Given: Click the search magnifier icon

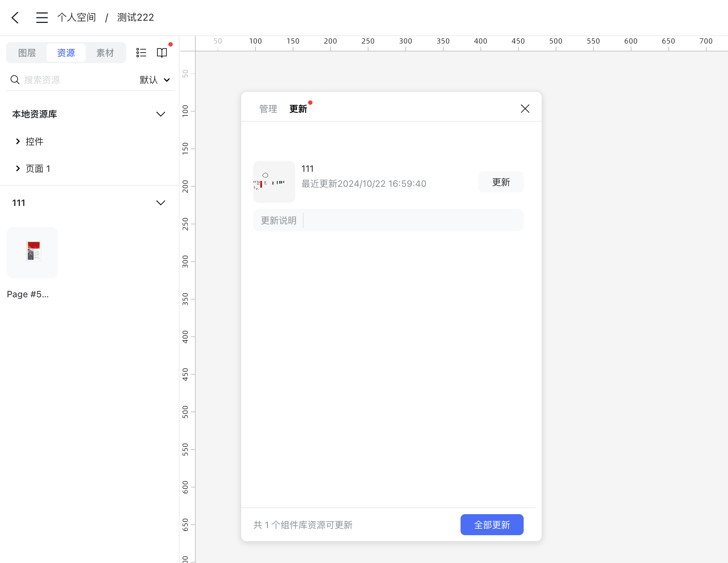Looking at the screenshot, I should (x=15, y=80).
